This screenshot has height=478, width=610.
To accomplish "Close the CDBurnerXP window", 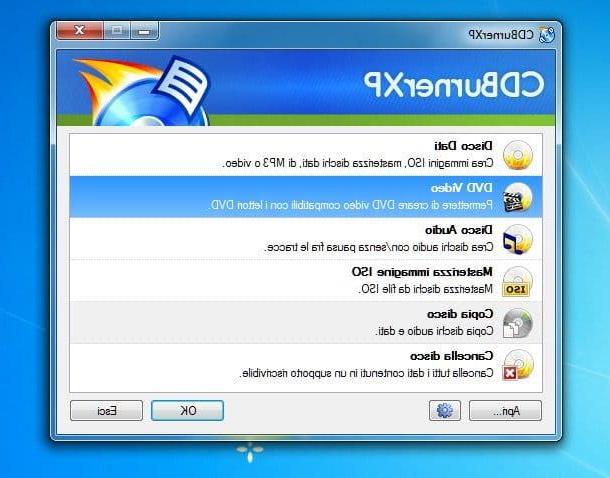I will point(80,30).
